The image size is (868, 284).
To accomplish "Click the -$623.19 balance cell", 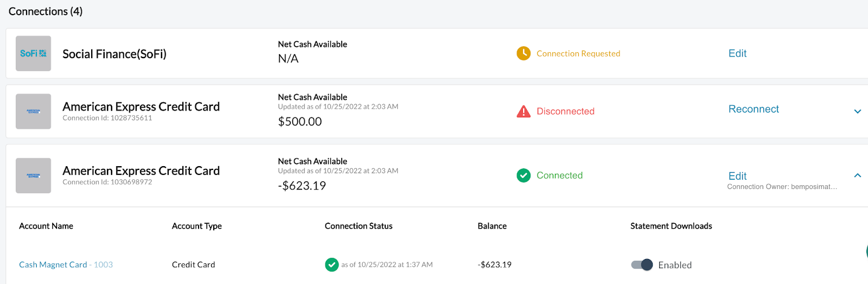I will [495, 264].
